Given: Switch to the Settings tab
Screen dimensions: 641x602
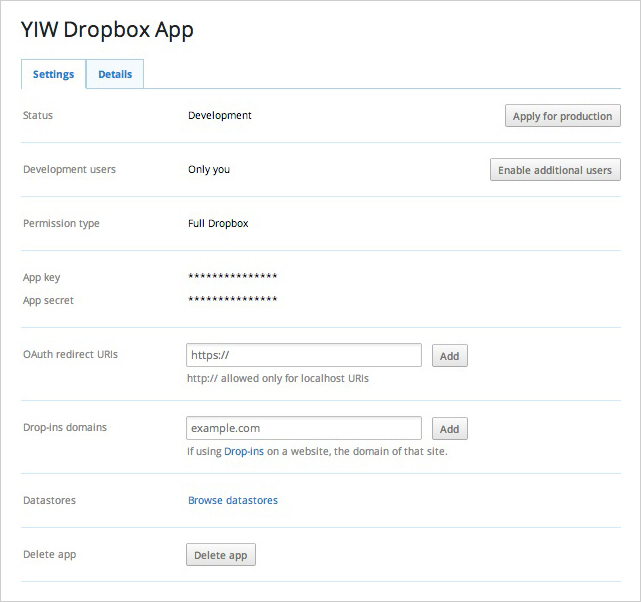Looking at the screenshot, I should pyautogui.click(x=54, y=74).
